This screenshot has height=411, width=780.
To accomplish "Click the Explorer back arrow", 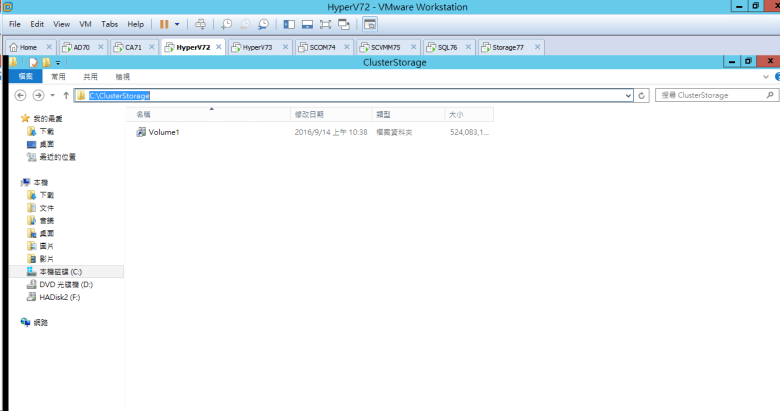I will [x=21, y=95].
